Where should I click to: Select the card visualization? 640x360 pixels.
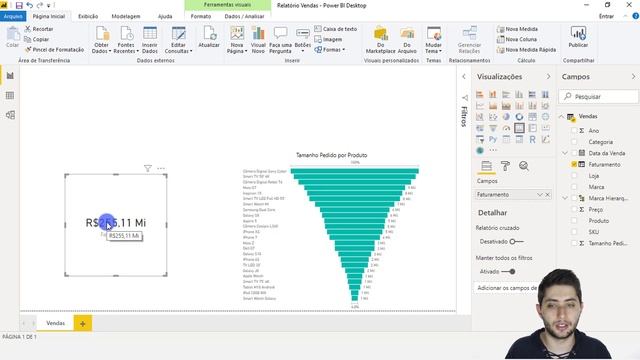tap(519, 128)
